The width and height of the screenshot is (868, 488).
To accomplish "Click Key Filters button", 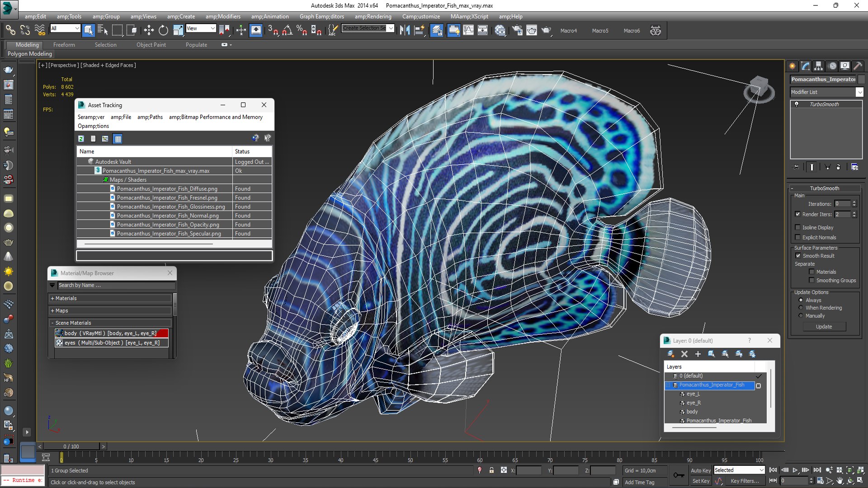I will [x=745, y=481].
